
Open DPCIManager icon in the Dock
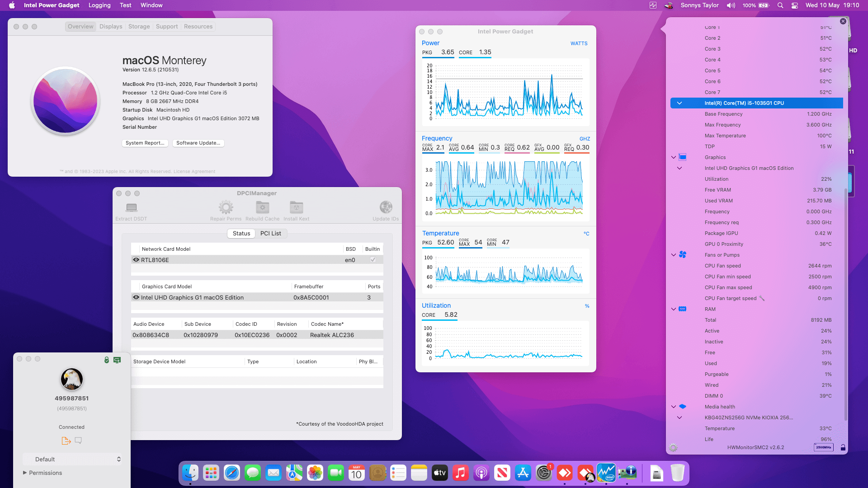(627, 473)
